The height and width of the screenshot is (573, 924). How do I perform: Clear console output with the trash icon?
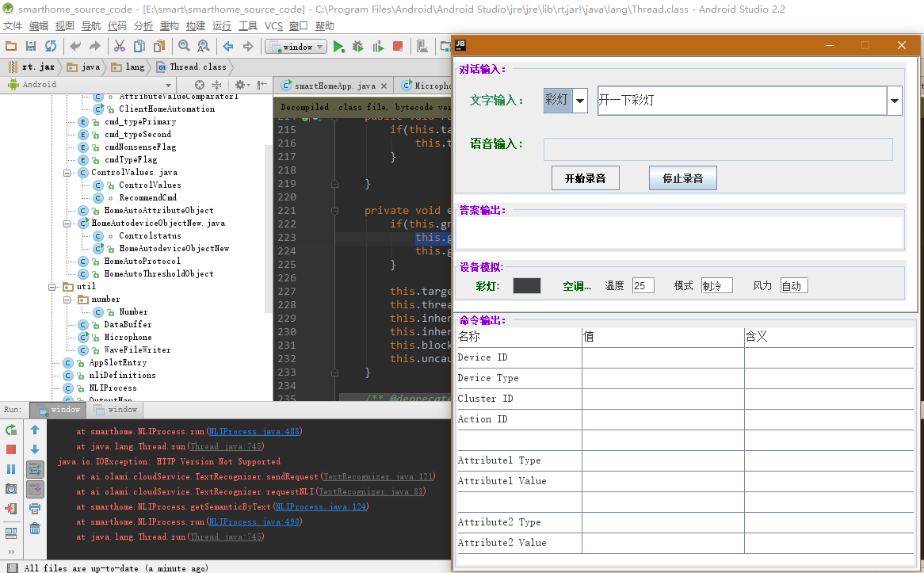(x=35, y=528)
